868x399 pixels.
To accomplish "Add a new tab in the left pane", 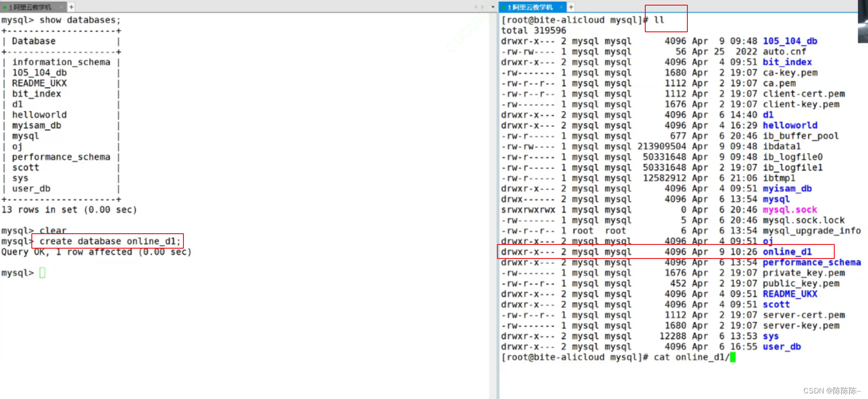I will 72,7.
